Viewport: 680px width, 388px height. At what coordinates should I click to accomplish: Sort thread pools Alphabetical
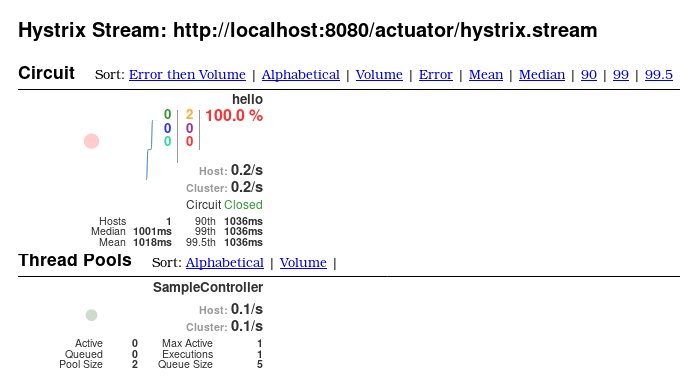[225, 263]
